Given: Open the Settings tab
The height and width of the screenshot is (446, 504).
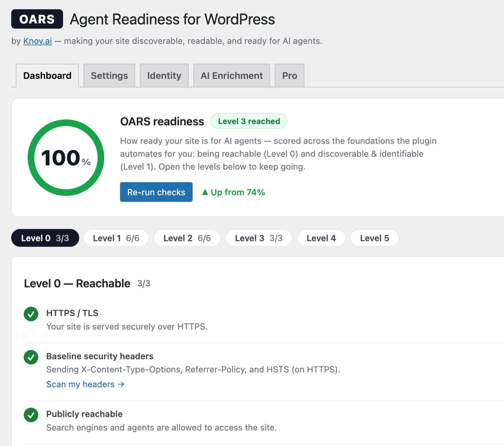Looking at the screenshot, I should point(109,76).
